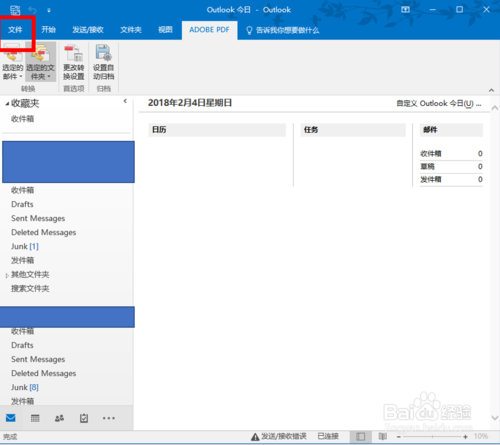500x445 pixels.
Task: Collapse the ribbon with the chevron
Action: pos(491,90)
